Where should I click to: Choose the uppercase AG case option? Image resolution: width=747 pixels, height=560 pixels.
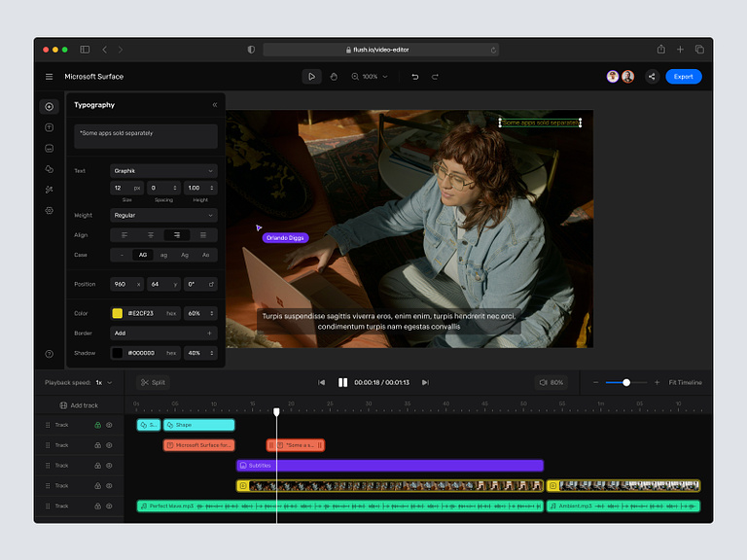coord(143,255)
